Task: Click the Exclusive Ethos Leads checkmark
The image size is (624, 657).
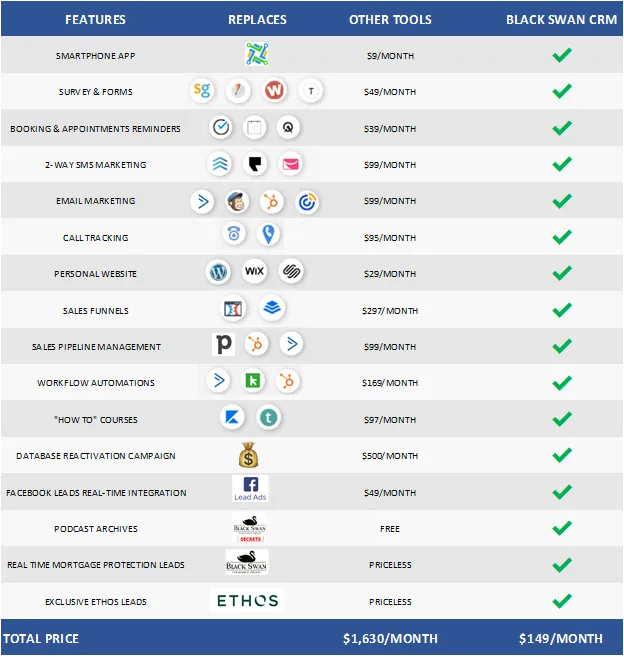Action: [562, 601]
